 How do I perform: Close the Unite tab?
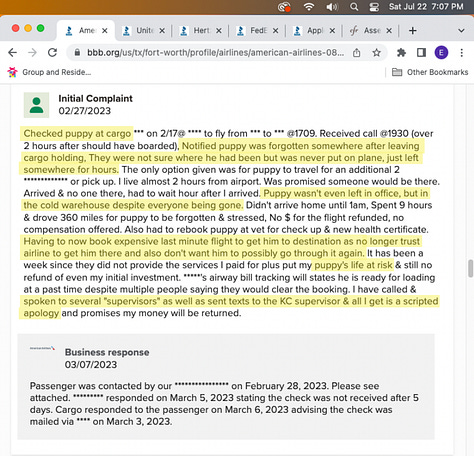tap(162, 31)
